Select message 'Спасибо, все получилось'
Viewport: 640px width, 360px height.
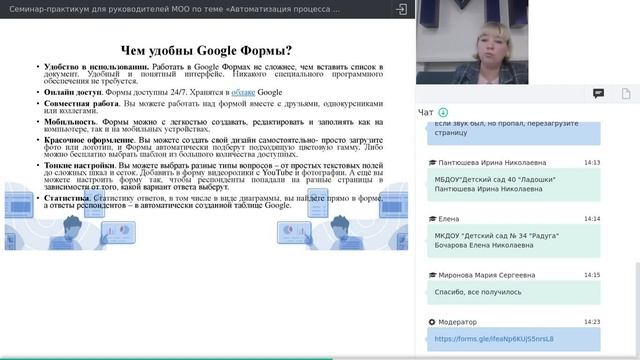coord(513,292)
